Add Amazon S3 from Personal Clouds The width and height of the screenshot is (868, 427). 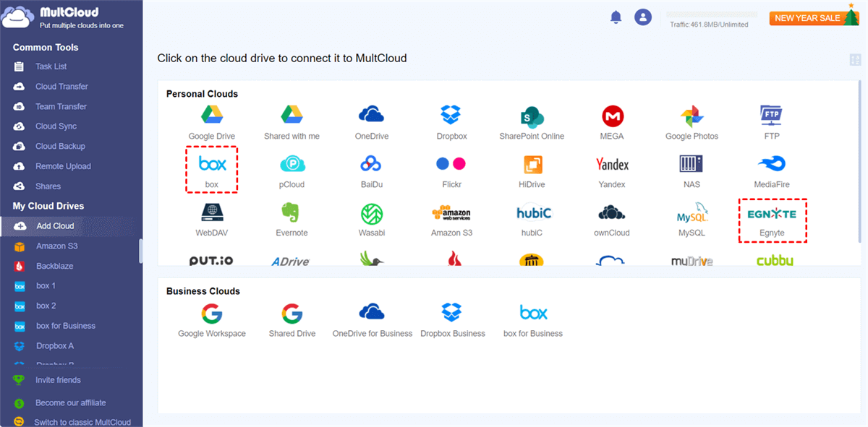451,213
